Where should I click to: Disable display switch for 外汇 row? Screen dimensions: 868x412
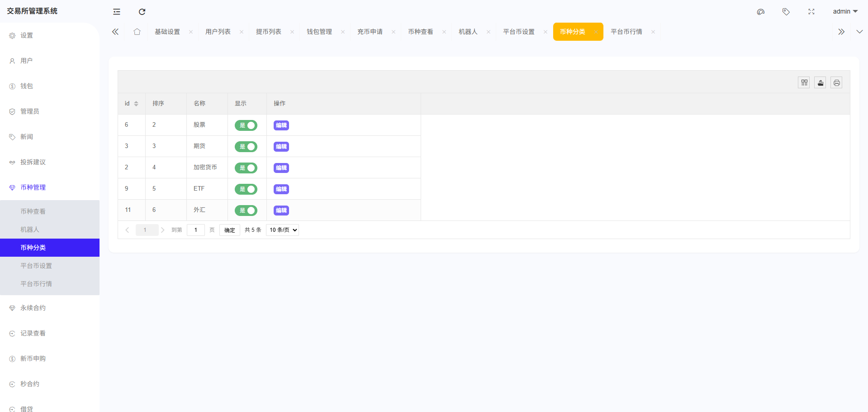pos(246,211)
